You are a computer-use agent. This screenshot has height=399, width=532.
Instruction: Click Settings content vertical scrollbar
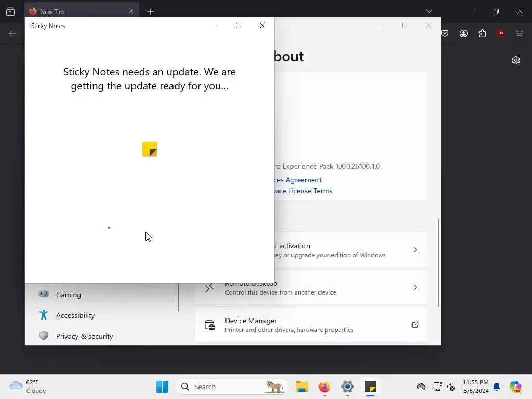438,263
